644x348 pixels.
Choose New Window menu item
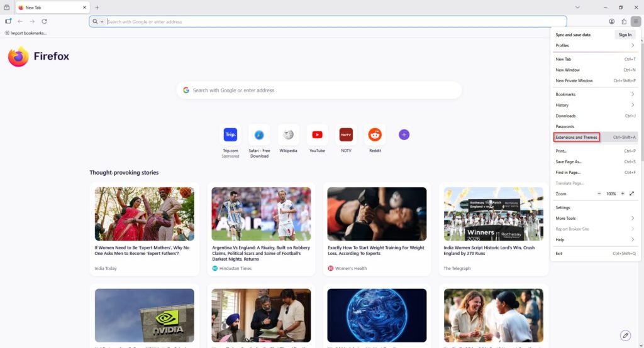(595, 70)
